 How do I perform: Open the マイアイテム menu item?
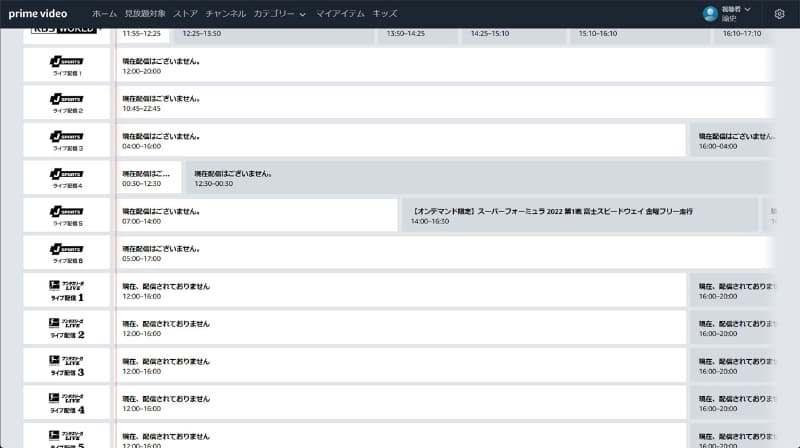pyautogui.click(x=340, y=14)
